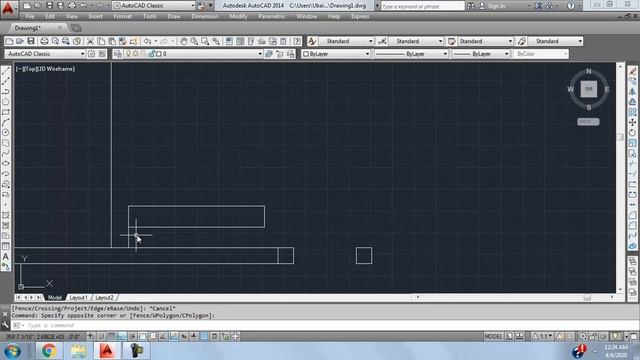640x360 pixels.
Task: Plot the drawing with the printer icon
Action: click(x=44, y=41)
